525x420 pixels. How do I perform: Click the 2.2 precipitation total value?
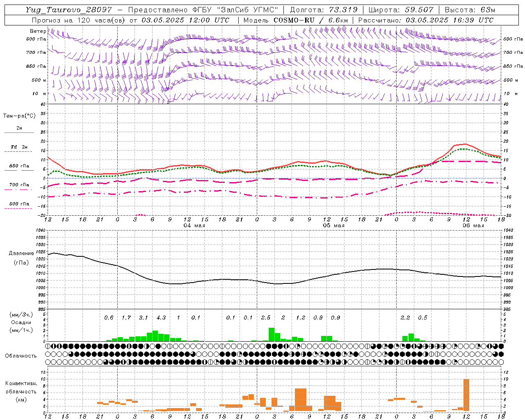[405, 317]
